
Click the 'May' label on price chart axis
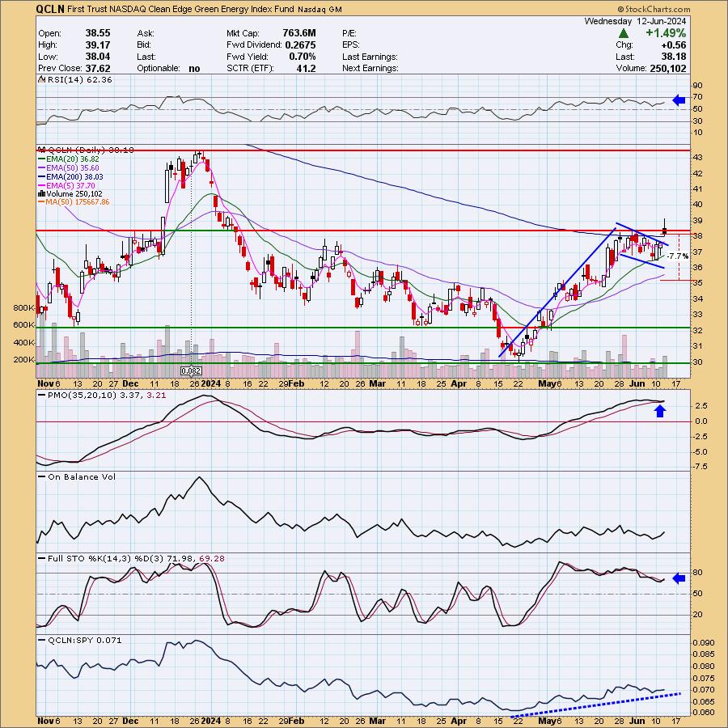pyautogui.click(x=547, y=384)
